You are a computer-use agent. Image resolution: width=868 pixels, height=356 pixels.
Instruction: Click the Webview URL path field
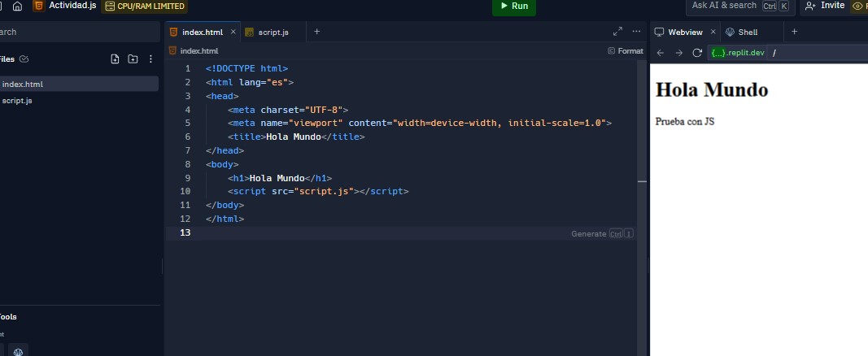pos(818,53)
